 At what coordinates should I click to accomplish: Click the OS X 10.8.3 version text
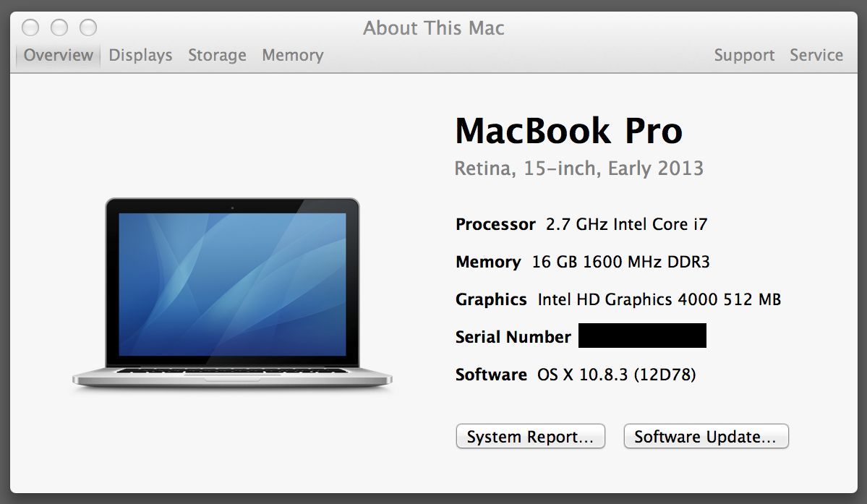click(616, 375)
